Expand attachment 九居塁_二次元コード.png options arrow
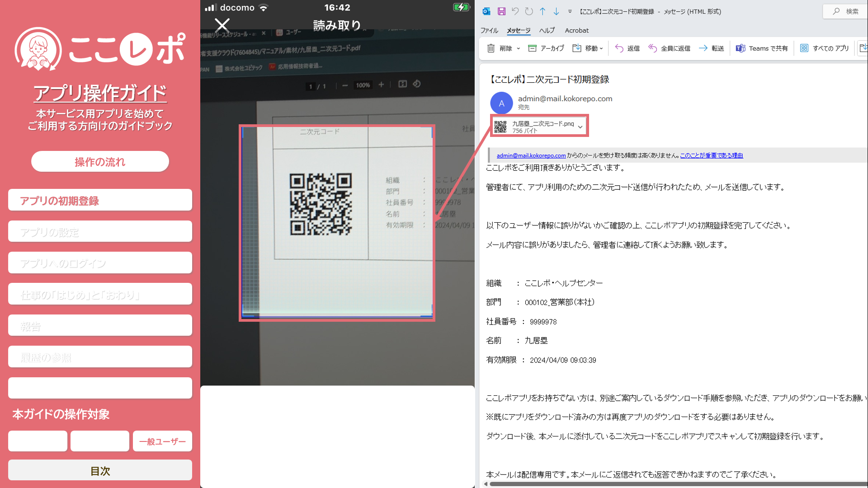Image resolution: width=868 pixels, height=488 pixels. (580, 127)
